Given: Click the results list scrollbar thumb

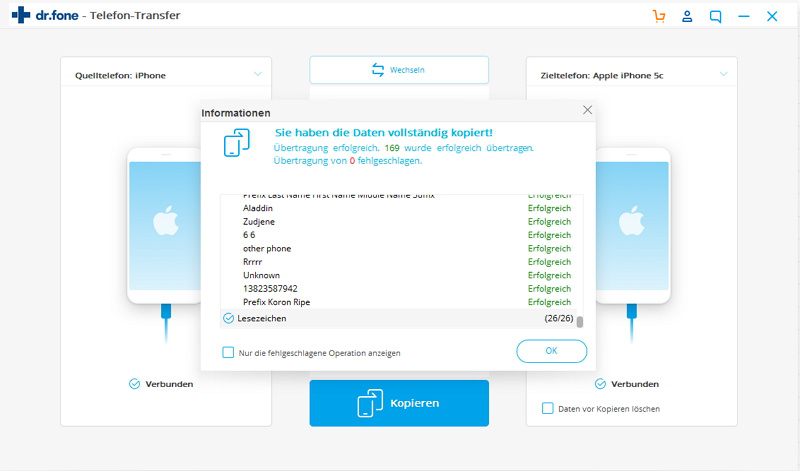Looking at the screenshot, I should [580, 321].
